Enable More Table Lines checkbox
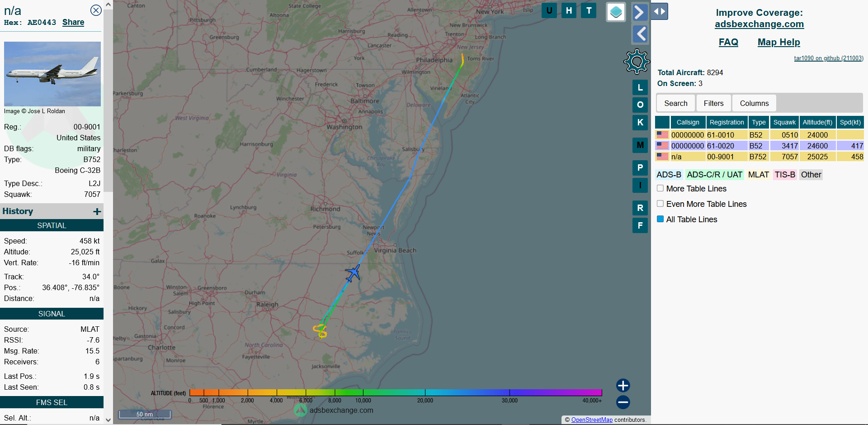This screenshot has width=868, height=425. (x=660, y=188)
